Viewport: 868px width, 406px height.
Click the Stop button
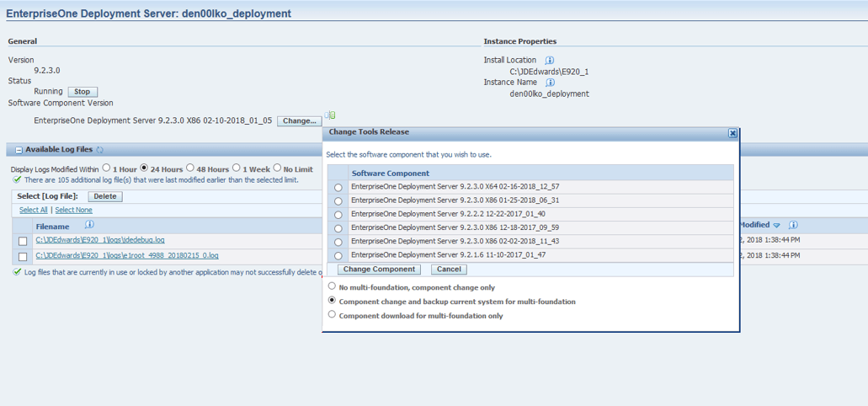click(x=83, y=92)
